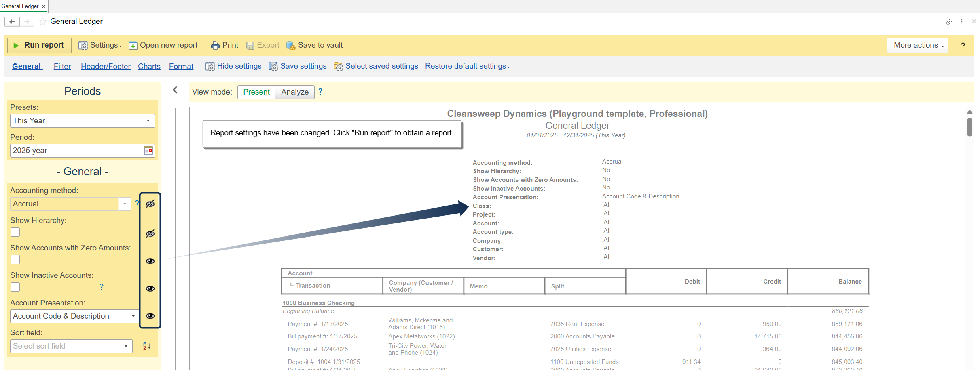Click the copy link icon at top right
Image resolution: width=980 pixels, height=370 pixels.
click(x=949, y=22)
